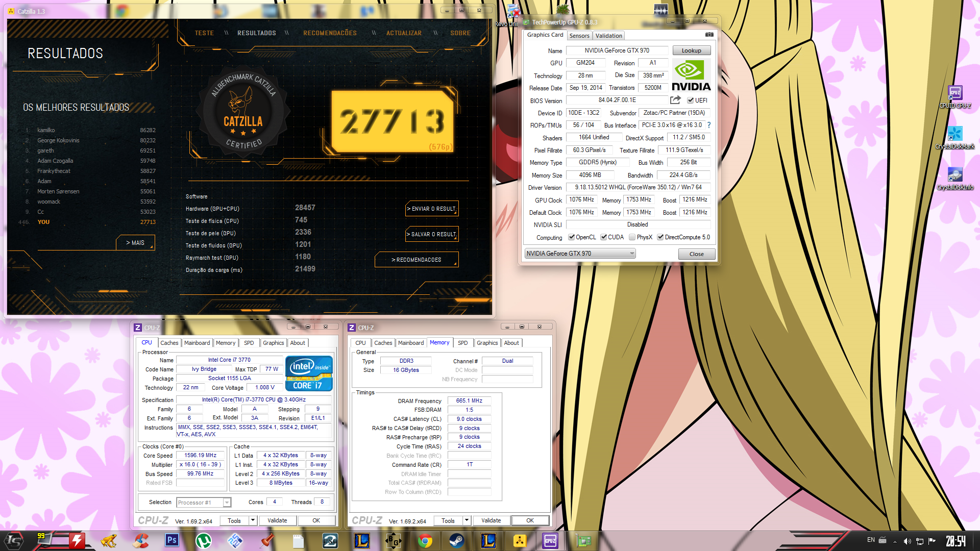The width and height of the screenshot is (980, 551).
Task: Click the BIOS version share/export icon
Action: pyautogui.click(x=675, y=100)
